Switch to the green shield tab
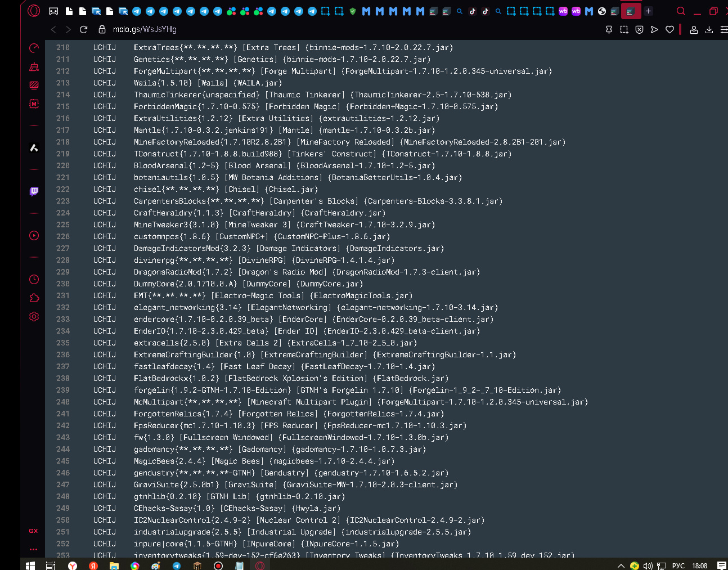728x570 pixels. point(353,11)
